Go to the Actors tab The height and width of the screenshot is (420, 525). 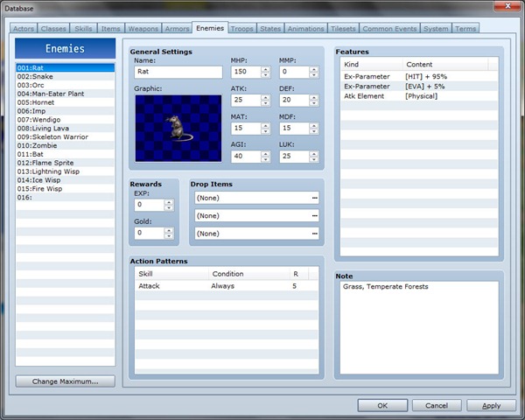pos(24,29)
